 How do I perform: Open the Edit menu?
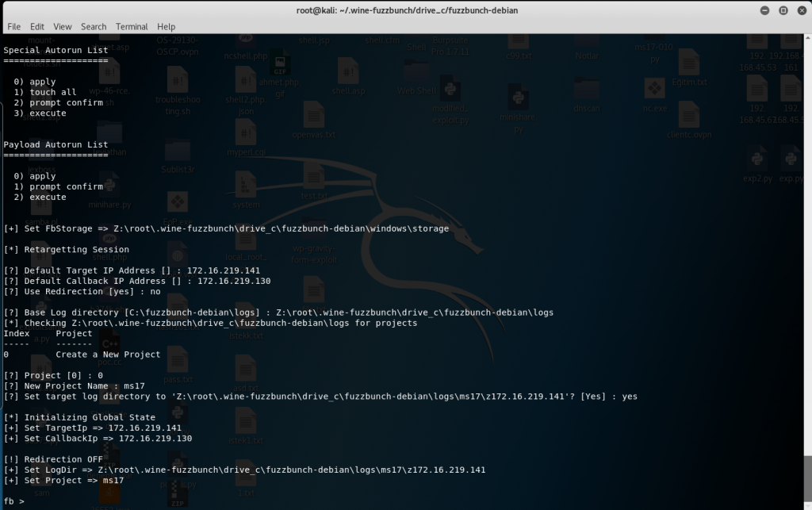click(37, 26)
